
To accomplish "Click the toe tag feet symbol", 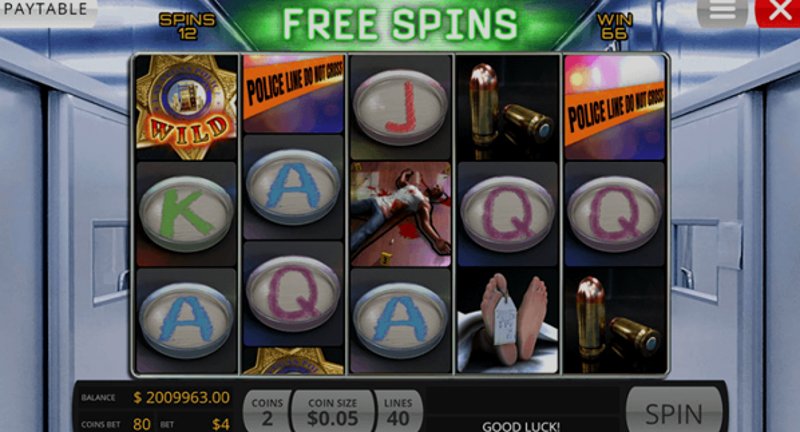I will pyautogui.click(x=508, y=321).
